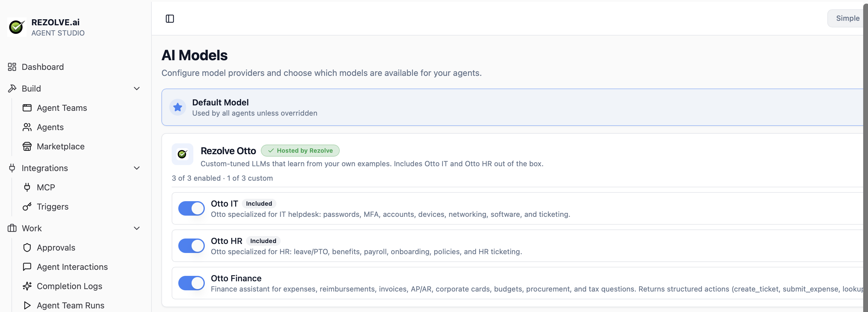Image resolution: width=868 pixels, height=312 pixels.
Task: Collapse the Work section chevron
Action: 137,228
